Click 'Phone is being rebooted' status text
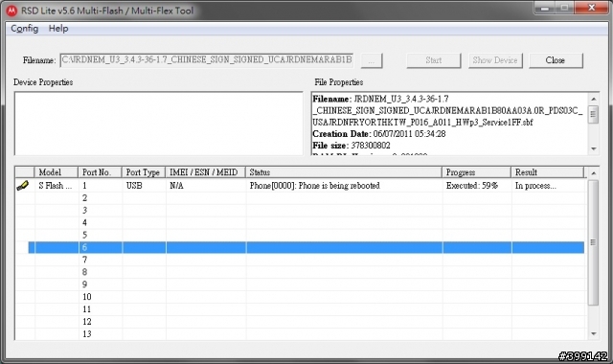 tap(339, 186)
